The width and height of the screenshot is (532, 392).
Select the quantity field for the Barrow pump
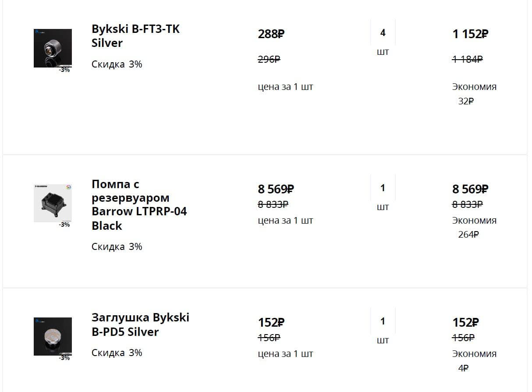(x=383, y=188)
